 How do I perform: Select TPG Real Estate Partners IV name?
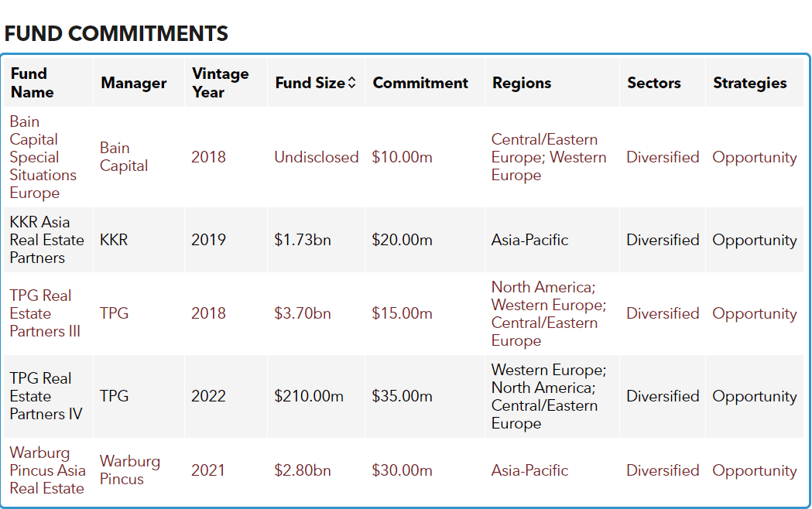pos(46,396)
